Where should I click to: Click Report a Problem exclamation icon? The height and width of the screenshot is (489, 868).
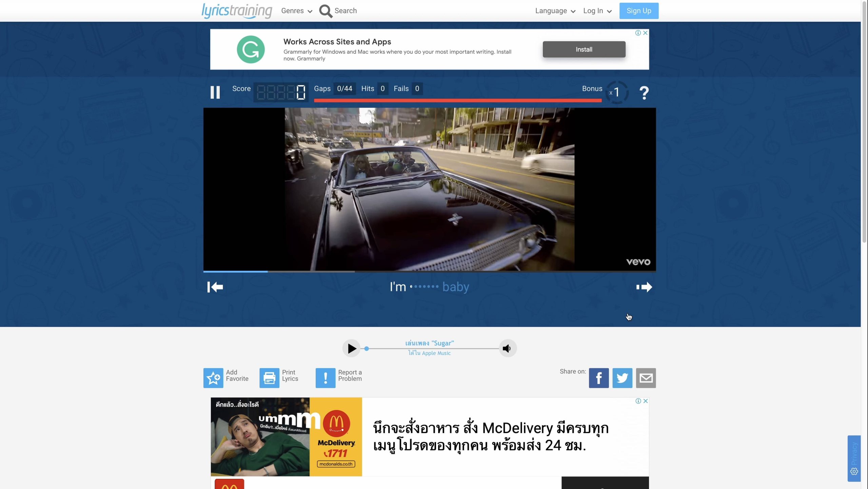325,378
